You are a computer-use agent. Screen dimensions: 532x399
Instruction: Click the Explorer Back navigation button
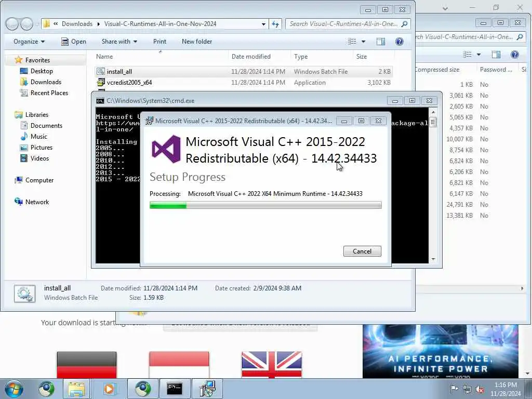(x=12, y=24)
